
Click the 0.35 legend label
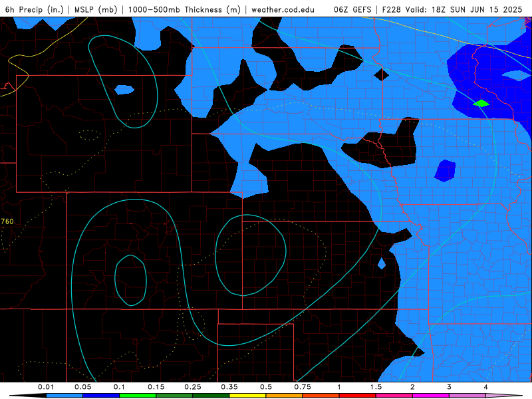(x=229, y=387)
